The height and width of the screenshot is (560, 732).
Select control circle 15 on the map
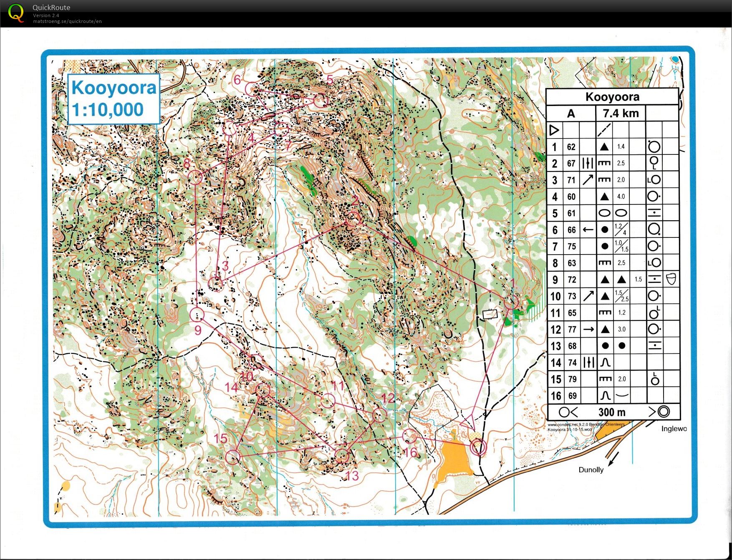point(233,457)
